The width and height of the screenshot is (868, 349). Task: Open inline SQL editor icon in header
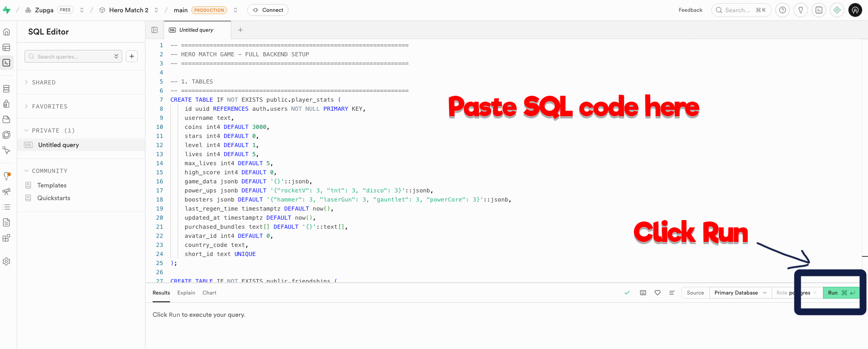(x=819, y=10)
